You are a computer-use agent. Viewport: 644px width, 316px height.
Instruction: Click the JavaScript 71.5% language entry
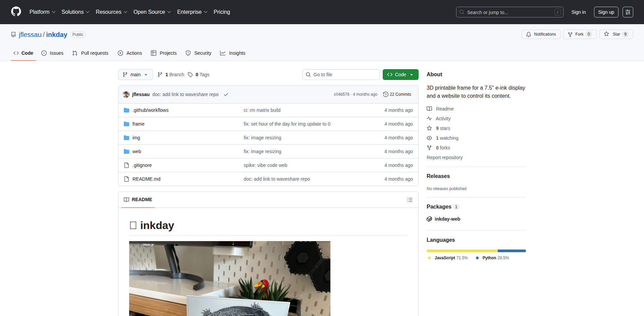coord(448,258)
